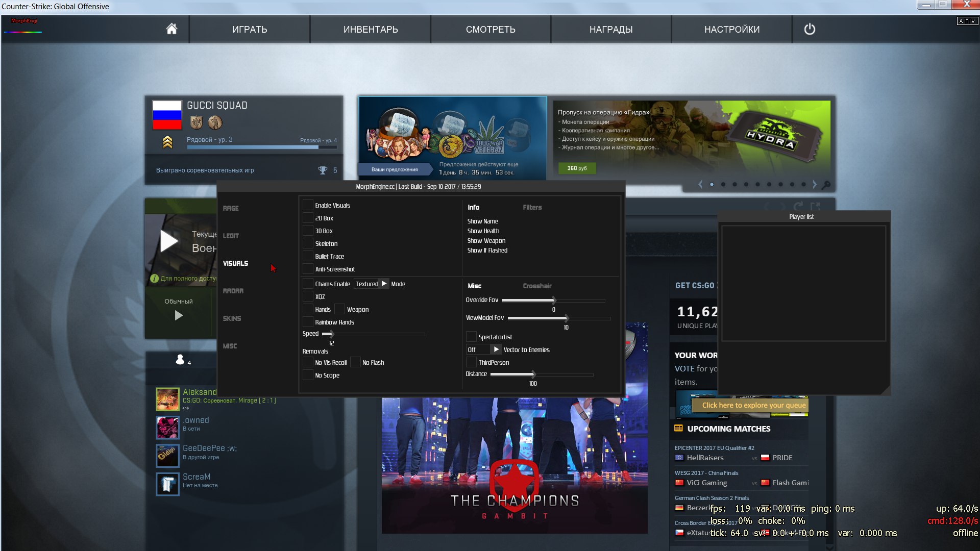Viewport: 980px width, 551px height.
Task: Open the ИГРАТЬ menu
Action: coord(250,29)
